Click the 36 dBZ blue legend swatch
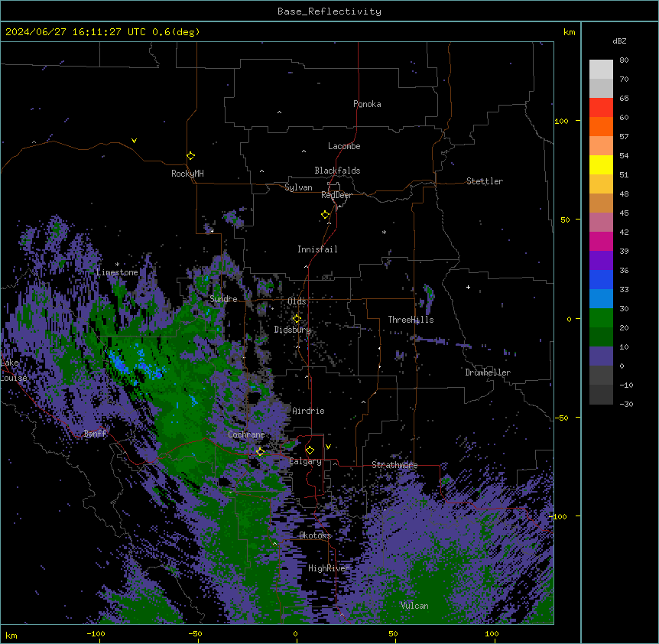Image resolution: width=659 pixels, height=644 pixels. pyautogui.click(x=601, y=279)
